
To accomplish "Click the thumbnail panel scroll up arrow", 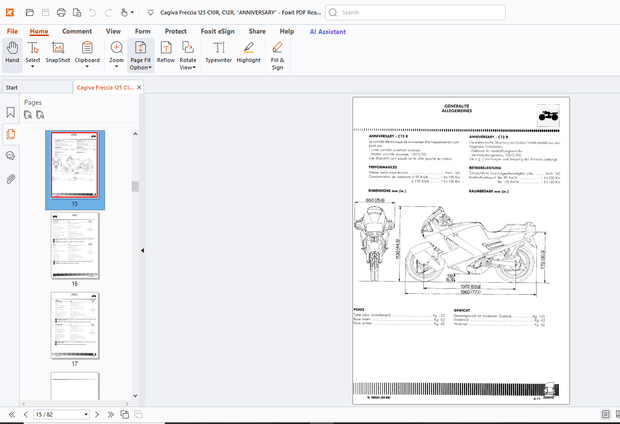I will [x=135, y=134].
